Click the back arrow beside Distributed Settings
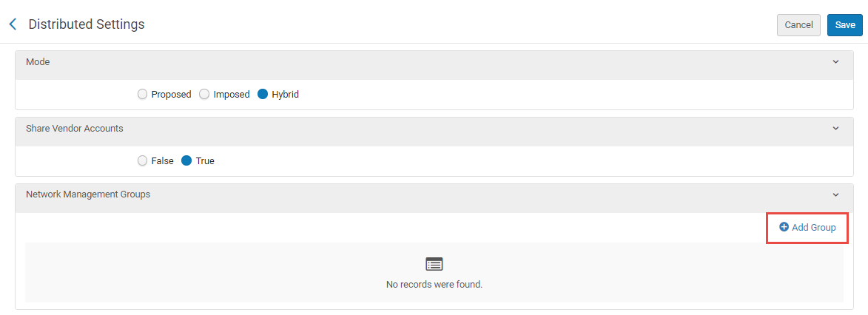Image resolution: width=868 pixels, height=315 pixels. pyautogui.click(x=13, y=24)
